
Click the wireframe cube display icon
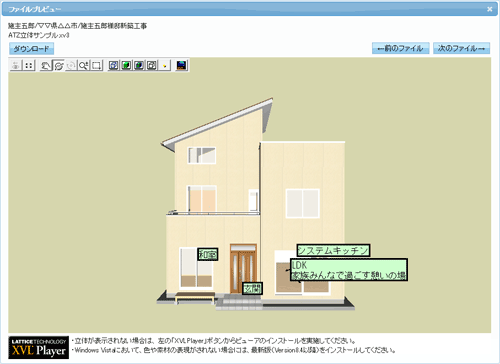click(152, 65)
